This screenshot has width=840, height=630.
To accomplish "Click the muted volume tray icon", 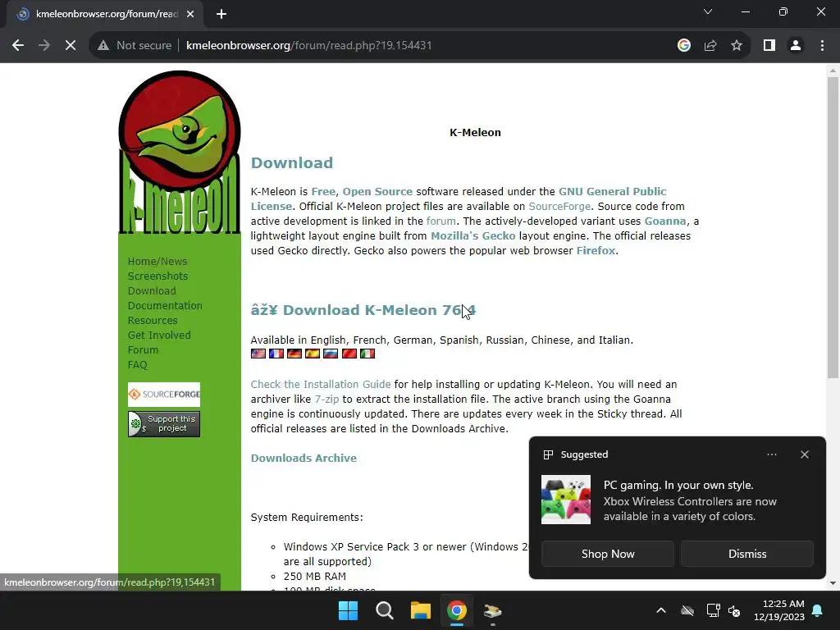I will tap(734, 610).
